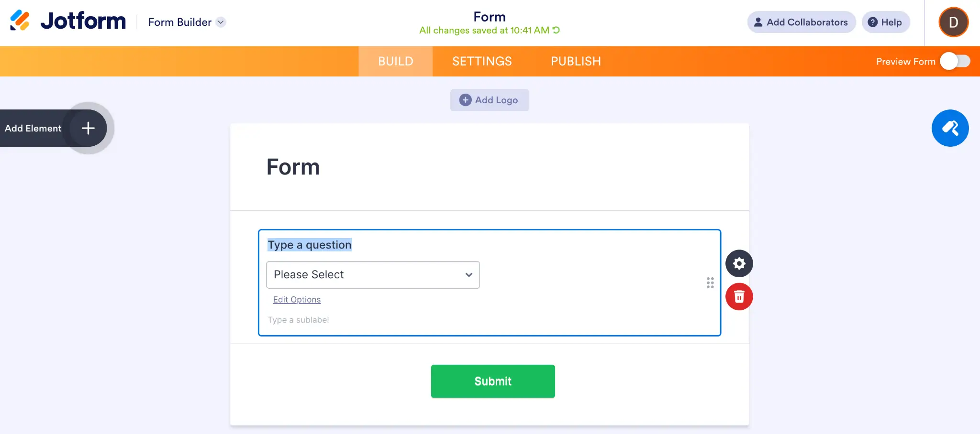
Task: Enable the Preview Form toggle
Action: (954, 61)
